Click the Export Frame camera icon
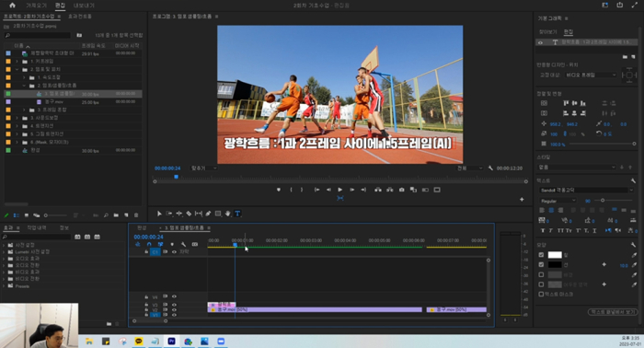 click(402, 190)
